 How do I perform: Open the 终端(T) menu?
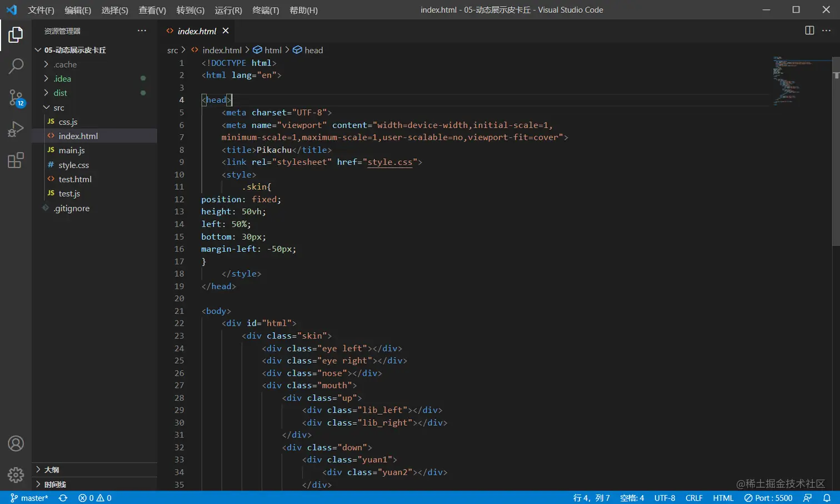pyautogui.click(x=266, y=10)
